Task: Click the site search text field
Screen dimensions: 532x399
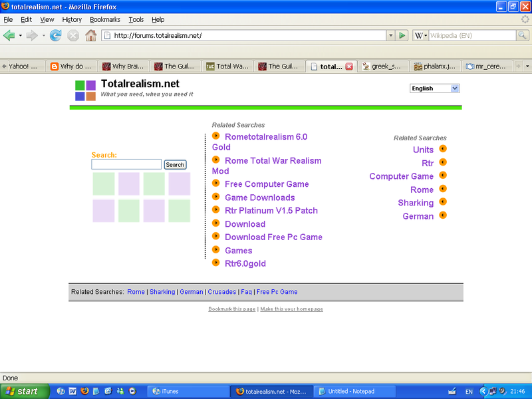Action: point(126,164)
